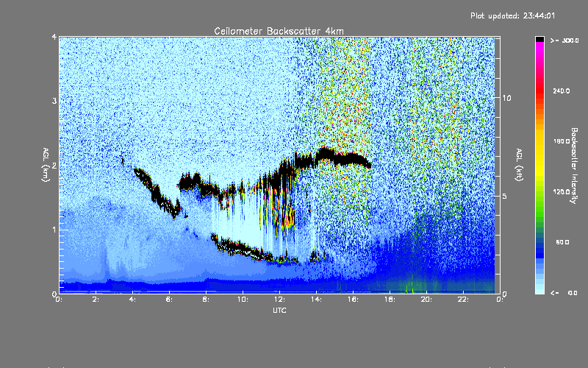Click the '120.0' colorbar label
Viewport: 588px width, 368px height.
click(x=562, y=191)
